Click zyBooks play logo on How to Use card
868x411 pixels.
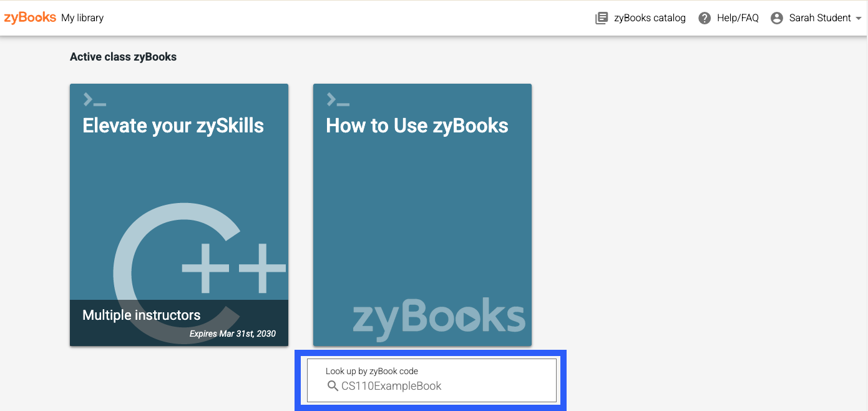click(439, 319)
